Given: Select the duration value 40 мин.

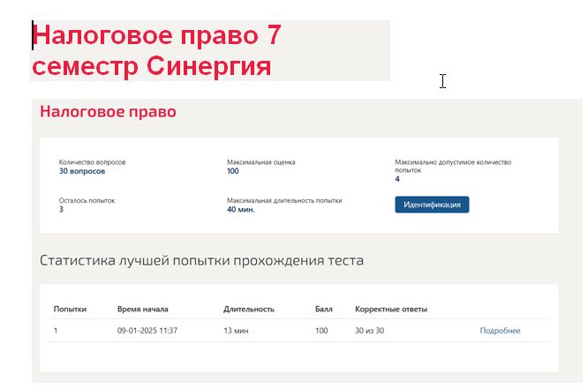Looking at the screenshot, I should 240,209.
